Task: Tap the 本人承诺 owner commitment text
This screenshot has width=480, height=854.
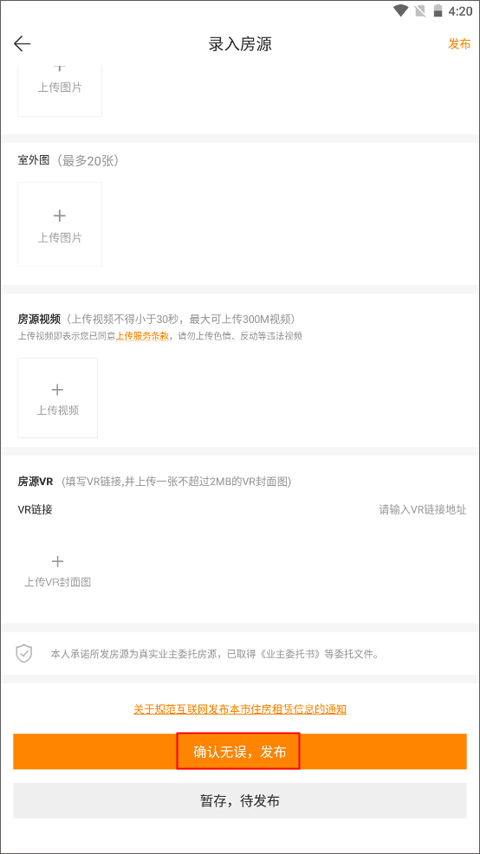Action: (x=214, y=654)
